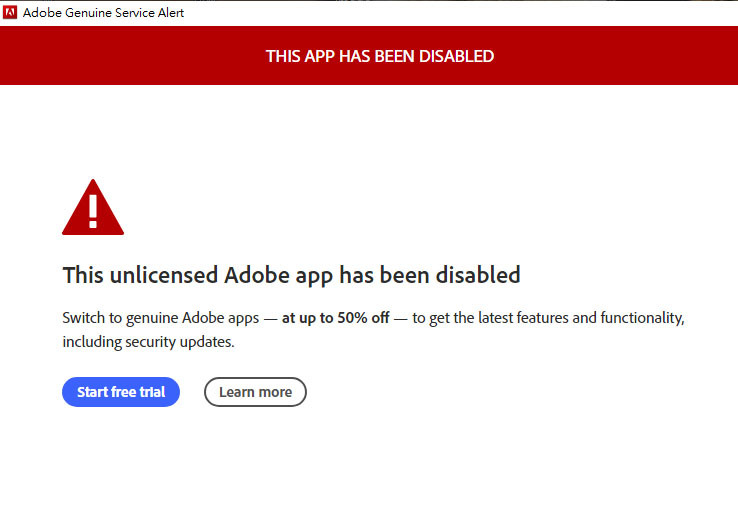
Task: Click the Adobe logo in title bar
Action: coord(10,12)
